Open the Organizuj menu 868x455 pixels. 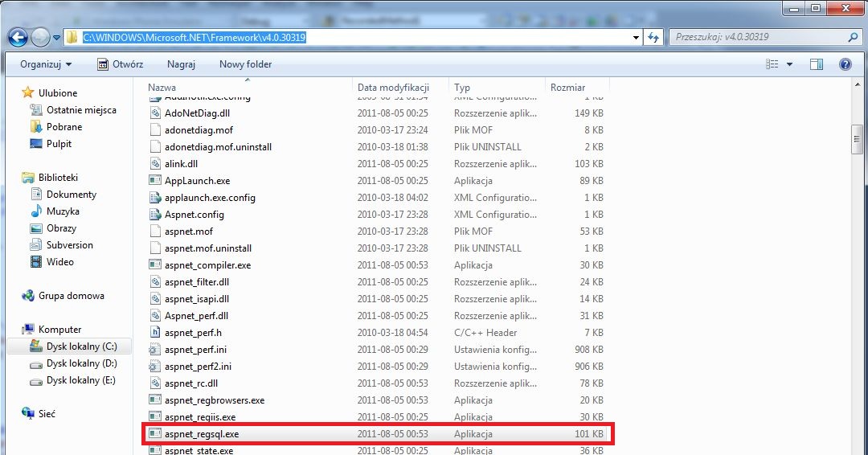click(x=46, y=64)
